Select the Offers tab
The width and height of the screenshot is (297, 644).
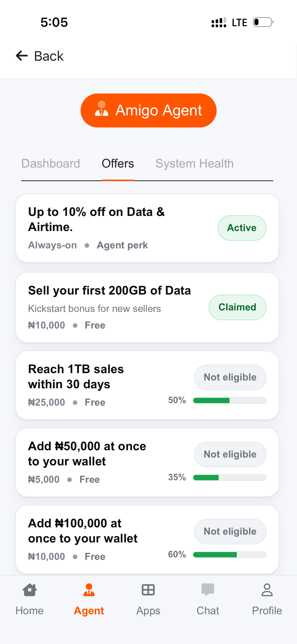pyautogui.click(x=118, y=164)
